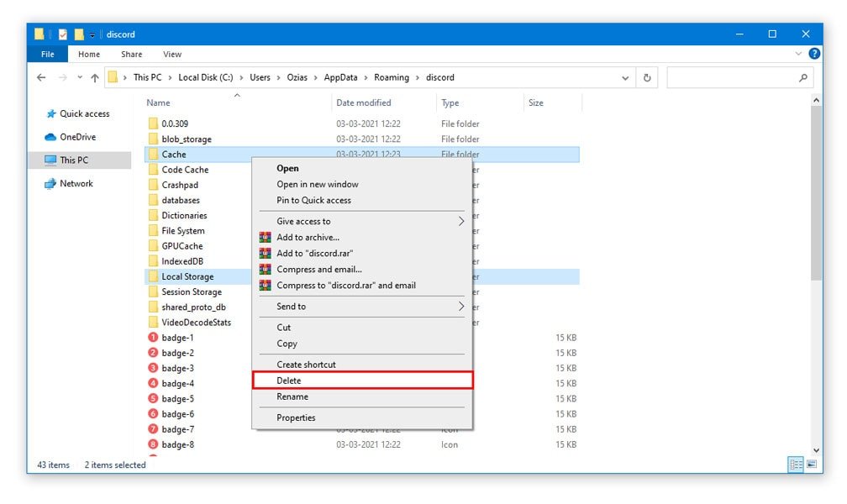Select the badge-2 icon file
The height and width of the screenshot is (504, 847).
click(x=153, y=353)
